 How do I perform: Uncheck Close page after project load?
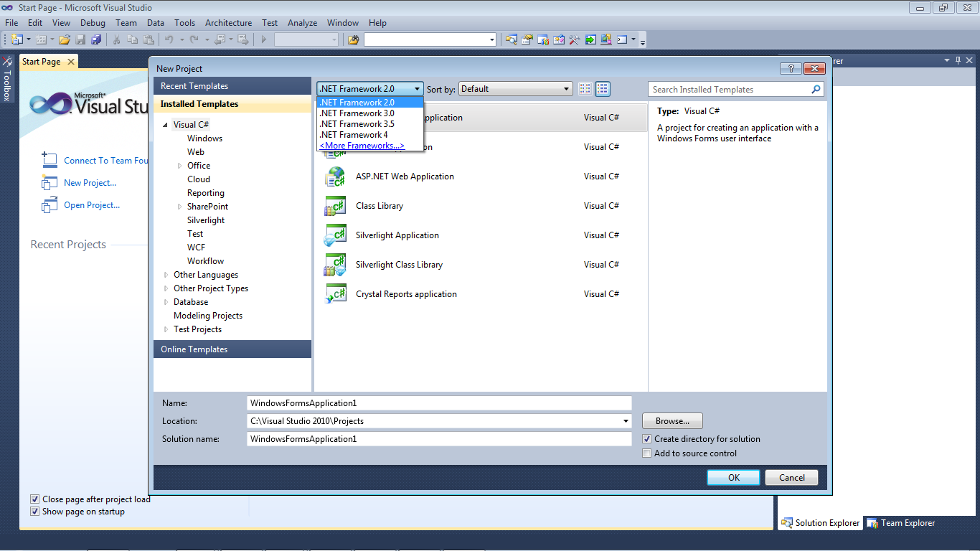(x=35, y=499)
